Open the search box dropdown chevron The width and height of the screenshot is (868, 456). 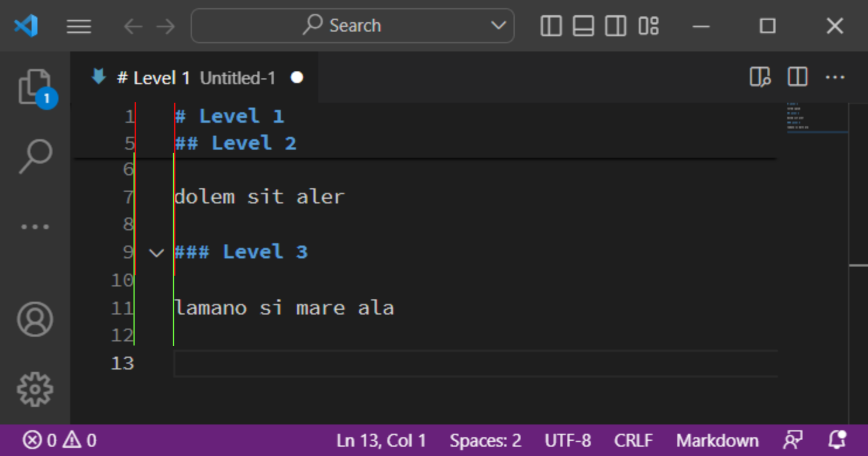497,26
